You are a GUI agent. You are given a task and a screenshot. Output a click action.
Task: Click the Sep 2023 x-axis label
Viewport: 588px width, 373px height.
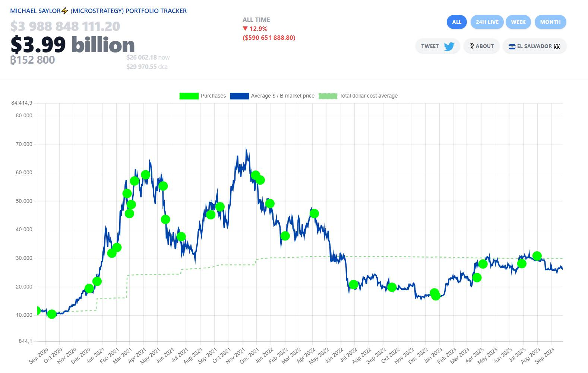point(545,356)
